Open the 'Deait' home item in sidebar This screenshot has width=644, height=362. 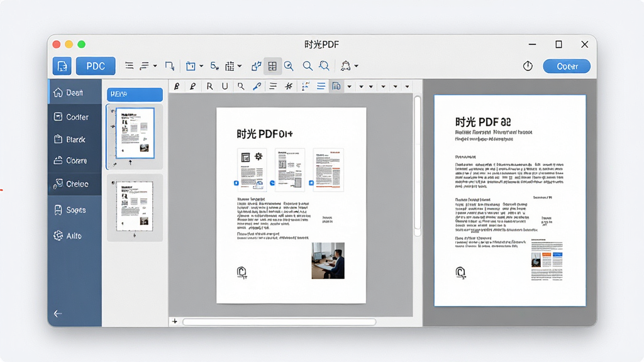tap(75, 92)
